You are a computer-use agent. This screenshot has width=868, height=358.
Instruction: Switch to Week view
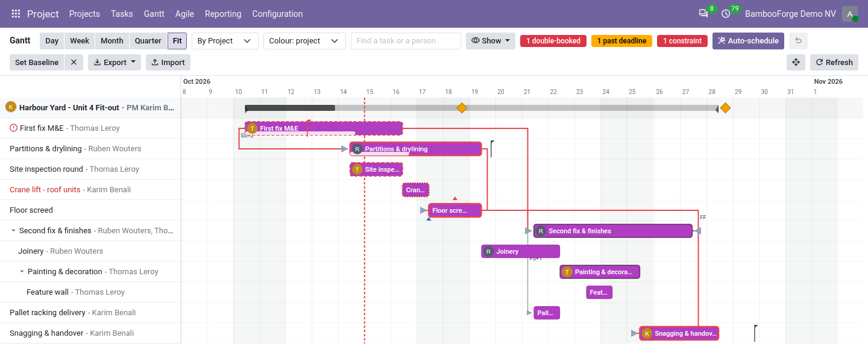click(80, 41)
